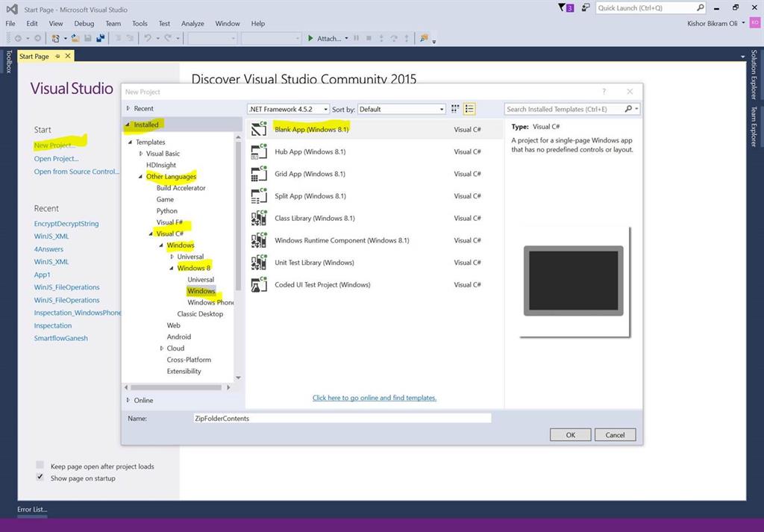
Task: Click the Quick Launch search magnifier icon
Action: (x=700, y=7)
